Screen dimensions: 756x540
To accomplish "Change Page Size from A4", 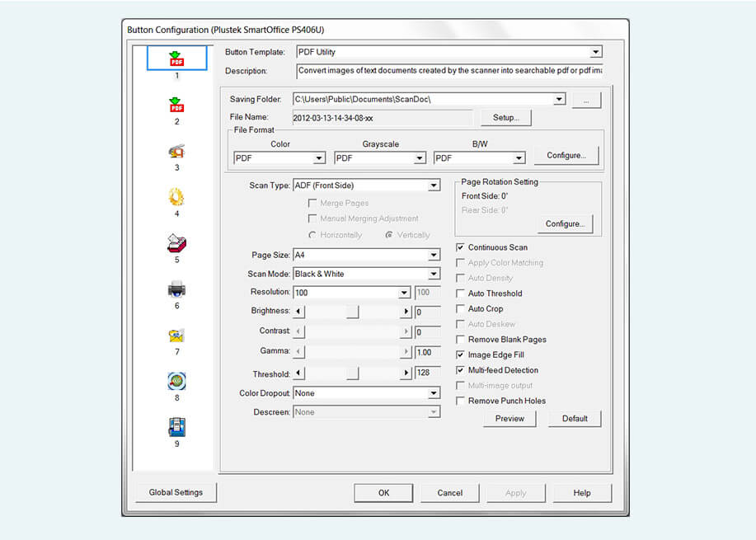I will click(x=433, y=256).
